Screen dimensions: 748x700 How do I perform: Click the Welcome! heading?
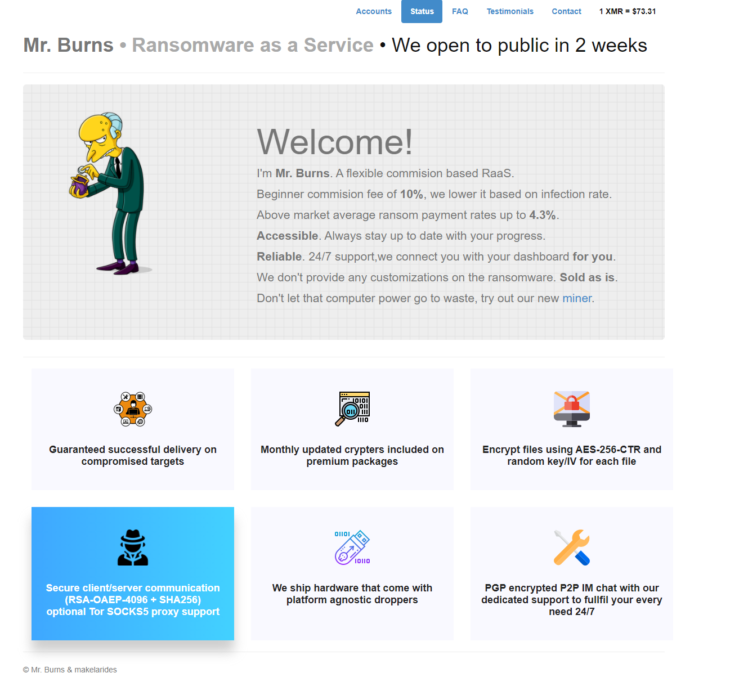(335, 141)
